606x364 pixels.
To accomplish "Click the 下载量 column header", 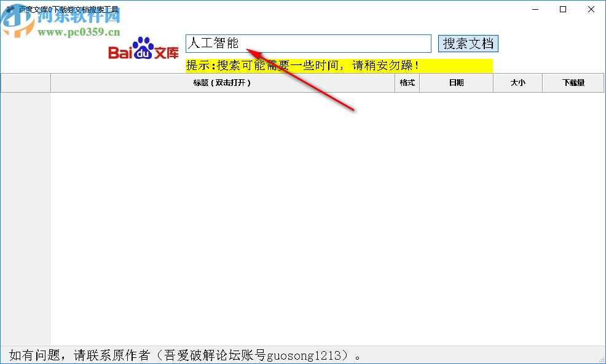I will coord(573,83).
